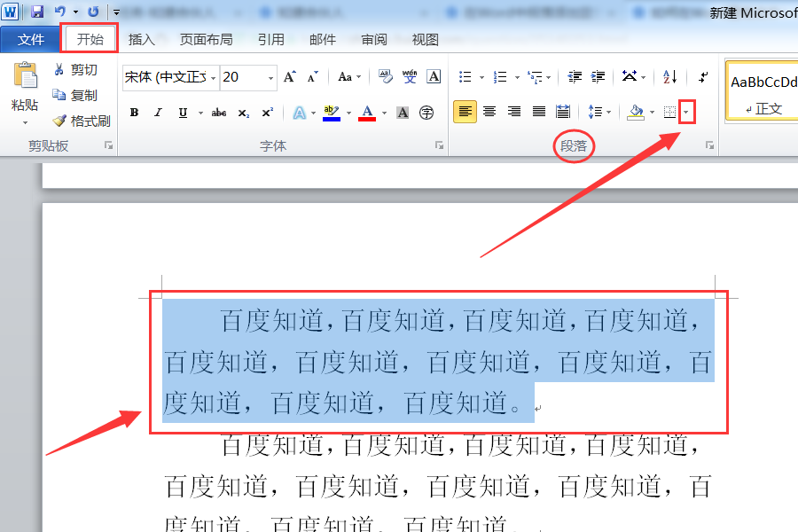
Task: Open font color dropdown arrow
Action: [384, 113]
